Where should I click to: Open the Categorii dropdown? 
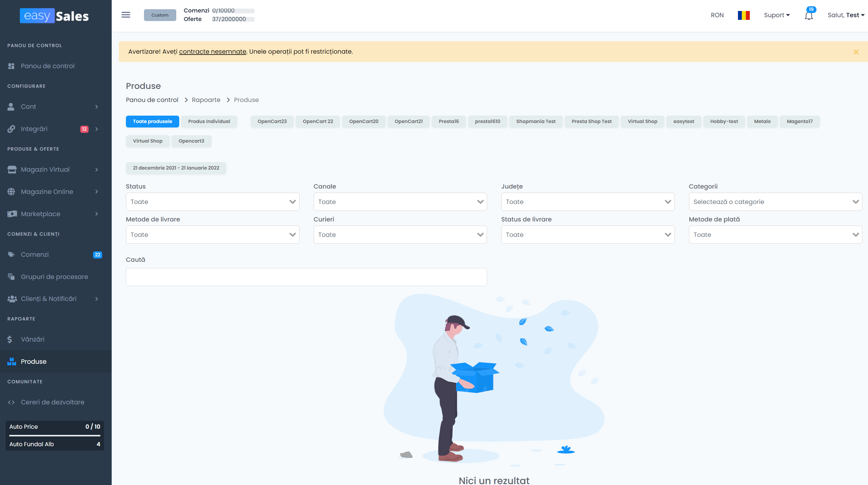pyautogui.click(x=775, y=202)
